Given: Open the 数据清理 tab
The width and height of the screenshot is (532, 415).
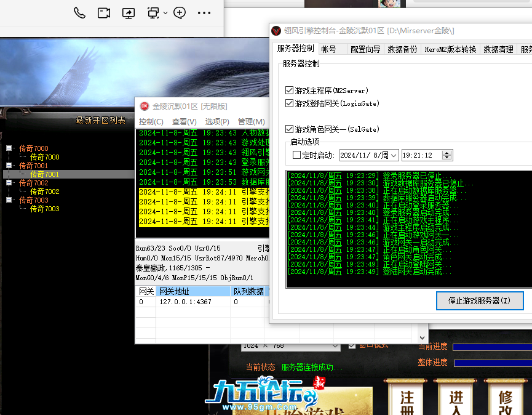Looking at the screenshot, I should [498, 50].
